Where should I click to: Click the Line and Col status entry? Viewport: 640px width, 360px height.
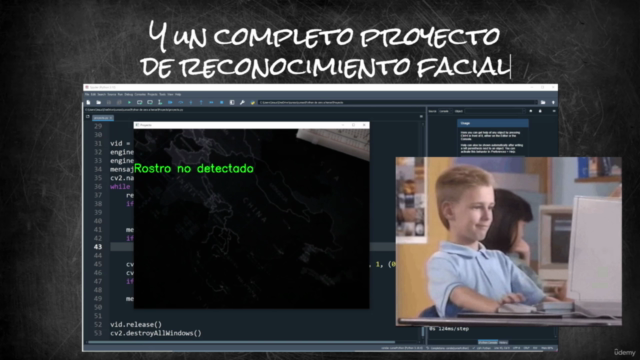(x=502, y=348)
